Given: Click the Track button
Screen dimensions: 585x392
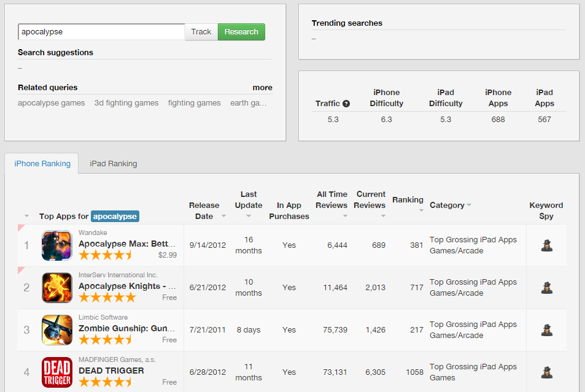Looking at the screenshot, I should coord(201,32).
